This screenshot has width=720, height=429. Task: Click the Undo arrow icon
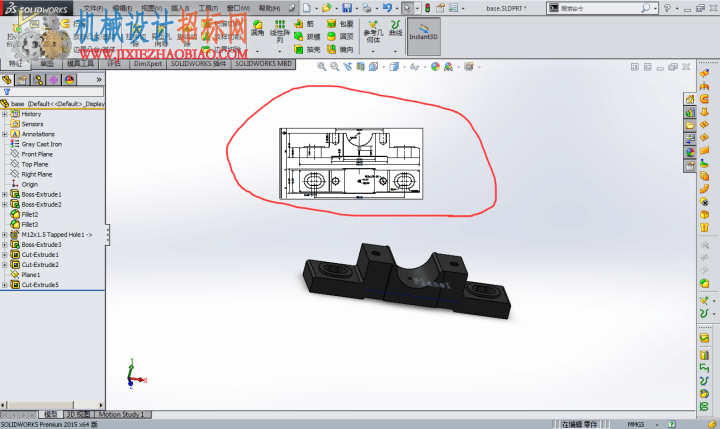tap(387, 8)
